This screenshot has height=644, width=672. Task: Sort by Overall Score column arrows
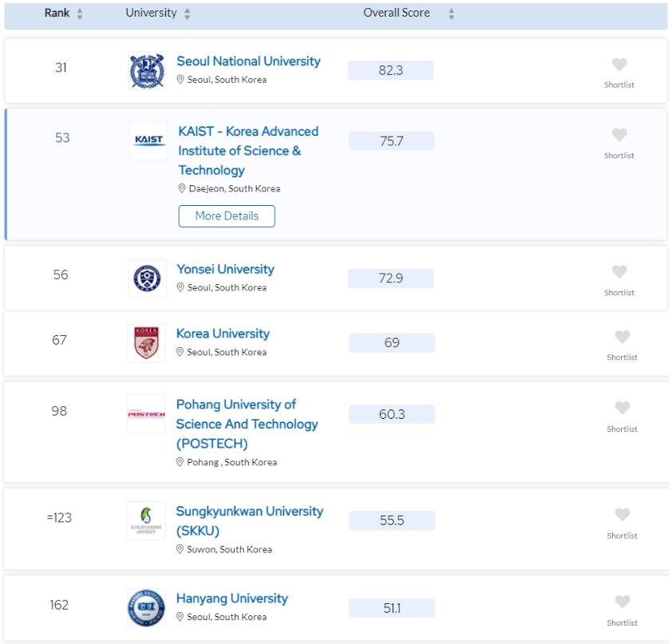click(x=451, y=14)
